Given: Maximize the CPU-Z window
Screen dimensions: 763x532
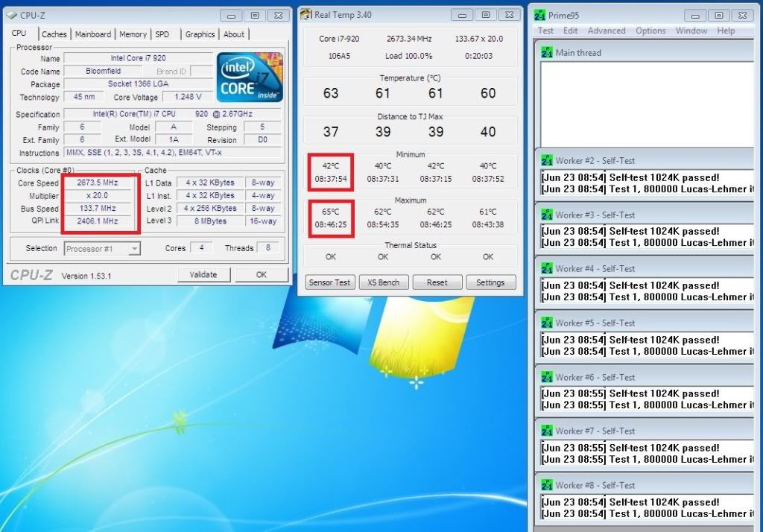Looking at the screenshot, I should 255,16.
